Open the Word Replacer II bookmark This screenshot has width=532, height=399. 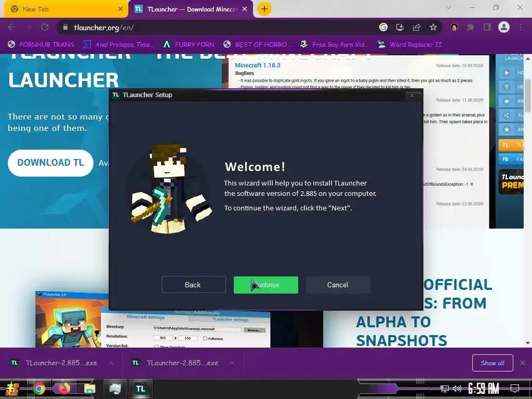410,45
